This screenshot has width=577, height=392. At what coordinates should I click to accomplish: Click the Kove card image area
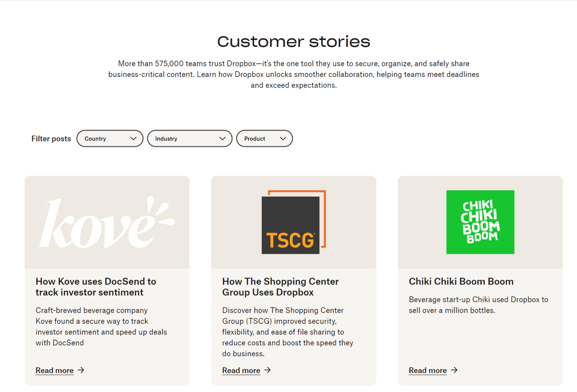click(107, 222)
